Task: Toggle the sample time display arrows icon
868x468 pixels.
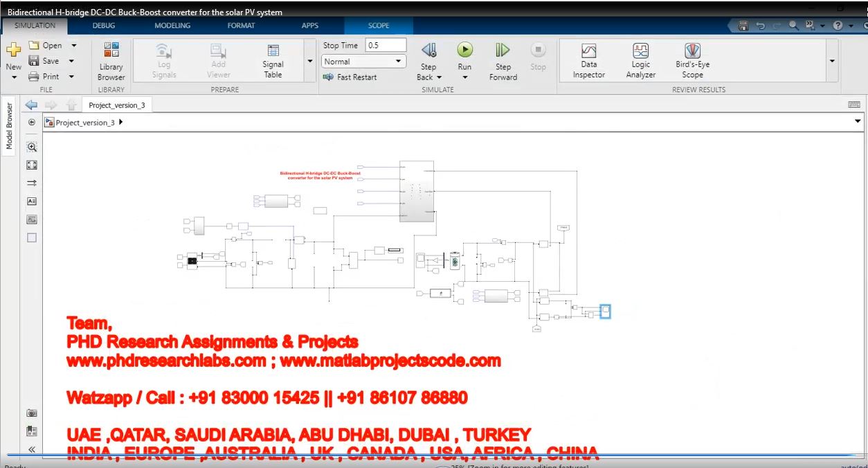Action: pyautogui.click(x=31, y=183)
